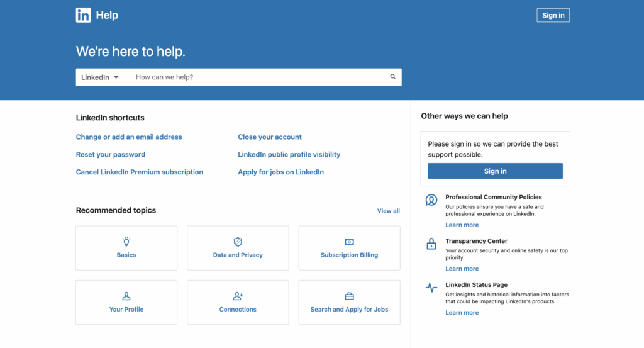The image size is (644, 348).
Task: Click the LinkedIn logo in header
Action: pos(84,15)
